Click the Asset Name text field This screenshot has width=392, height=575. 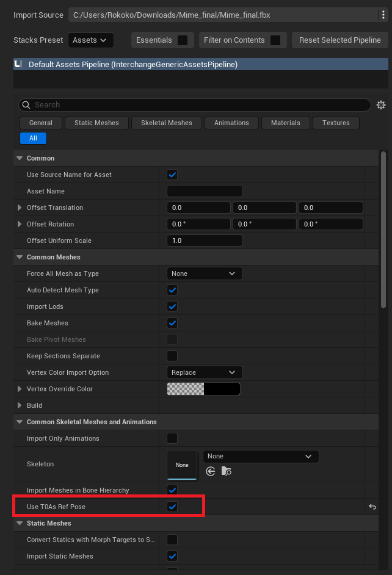coord(205,191)
